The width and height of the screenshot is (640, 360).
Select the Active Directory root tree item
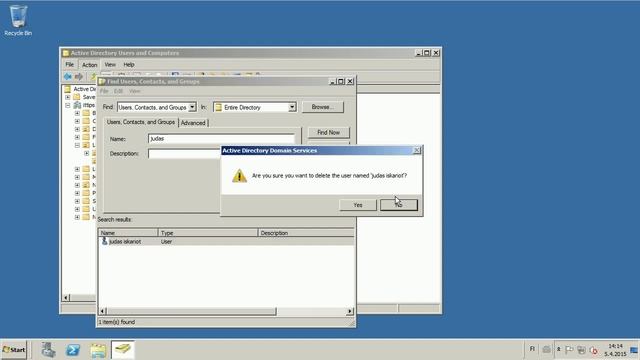coord(80,89)
